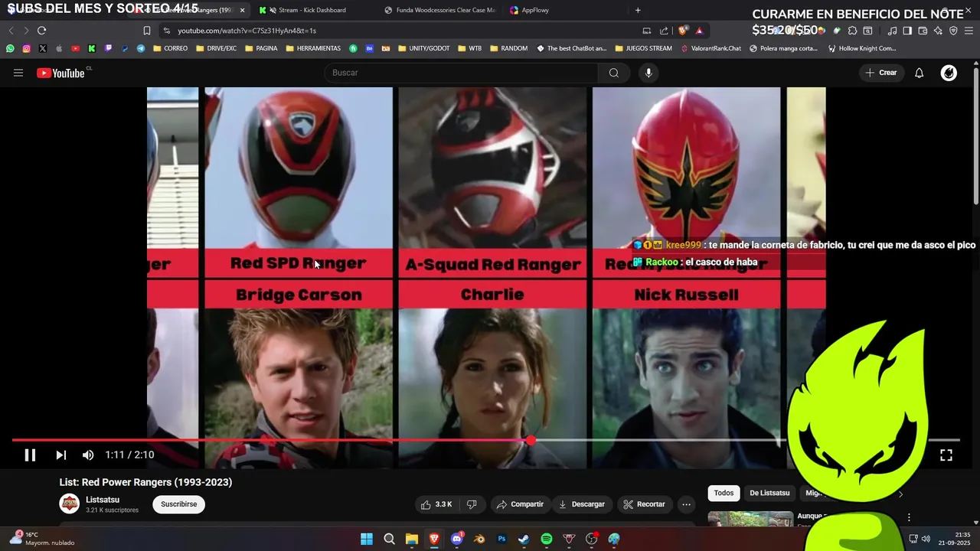Image resolution: width=980 pixels, height=551 pixels.
Task: Click the video progress bar scrubber
Action: pyautogui.click(x=531, y=441)
